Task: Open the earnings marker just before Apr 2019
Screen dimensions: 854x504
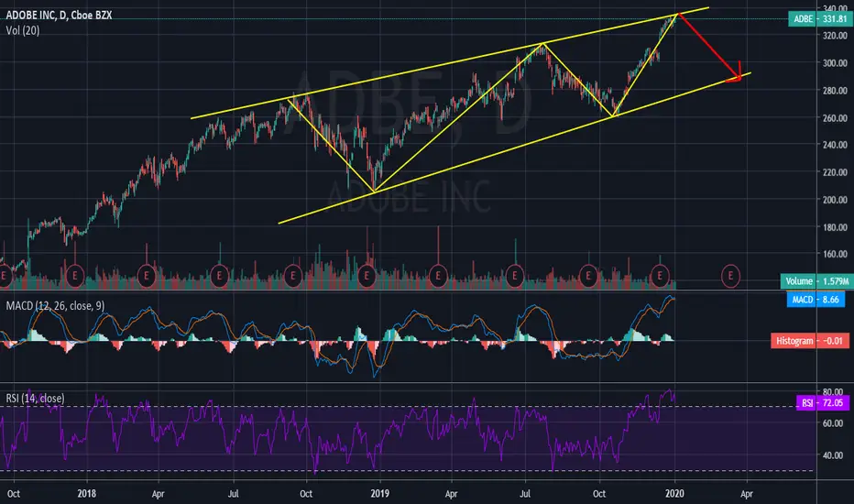Action: point(438,276)
